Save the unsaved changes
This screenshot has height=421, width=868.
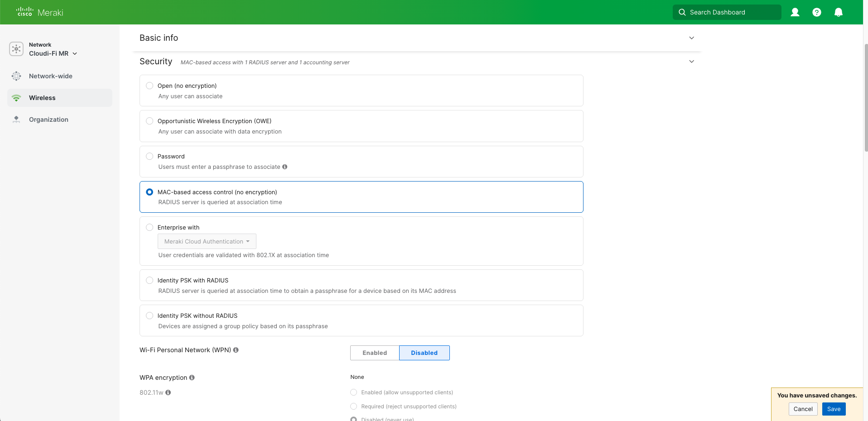tap(833, 409)
